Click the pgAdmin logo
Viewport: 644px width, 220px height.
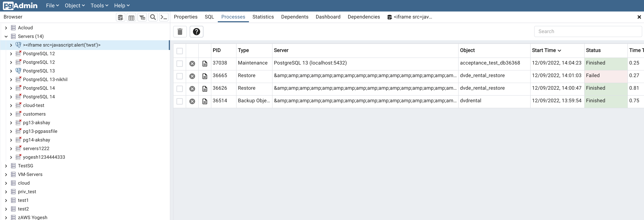(20, 6)
